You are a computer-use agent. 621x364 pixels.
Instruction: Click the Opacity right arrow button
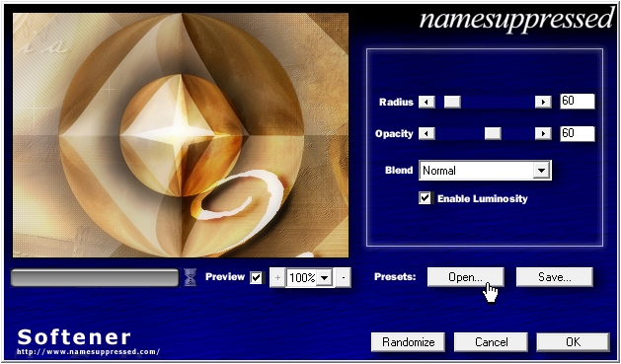click(543, 134)
